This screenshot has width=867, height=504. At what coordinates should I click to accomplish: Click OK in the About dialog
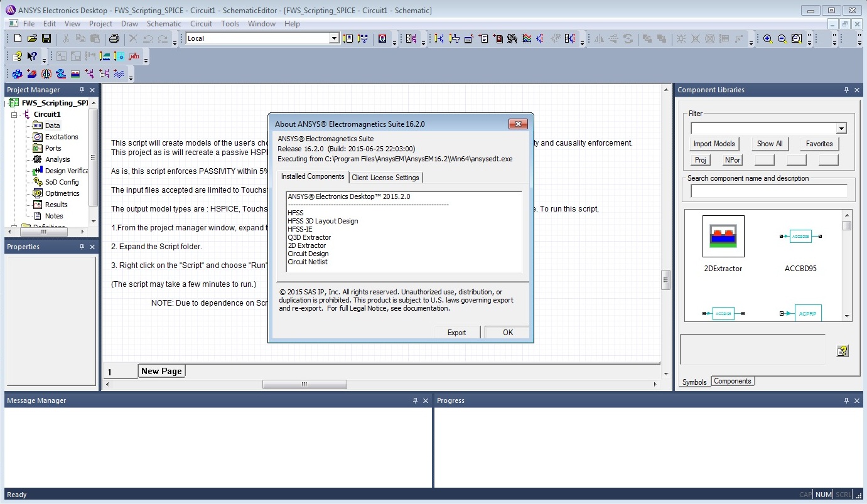[x=507, y=333]
